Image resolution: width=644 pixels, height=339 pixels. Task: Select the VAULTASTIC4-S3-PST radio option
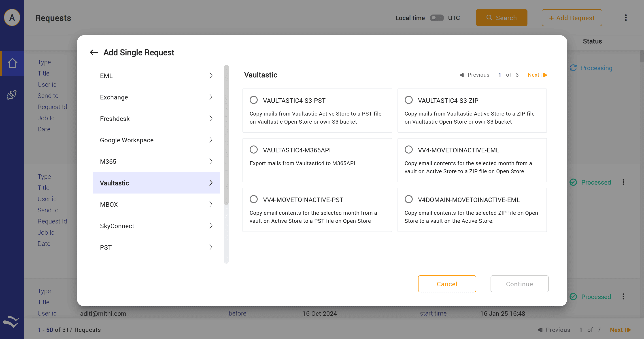click(253, 100)
